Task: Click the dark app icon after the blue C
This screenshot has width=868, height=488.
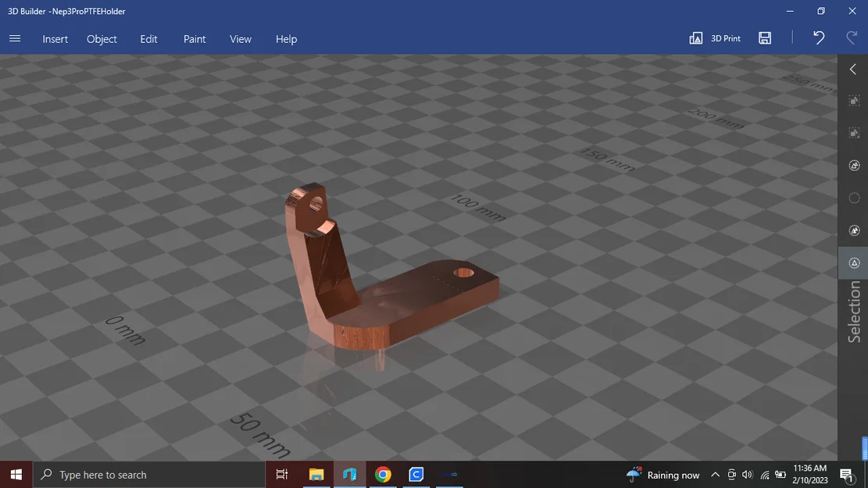Action: pos(449,475)
